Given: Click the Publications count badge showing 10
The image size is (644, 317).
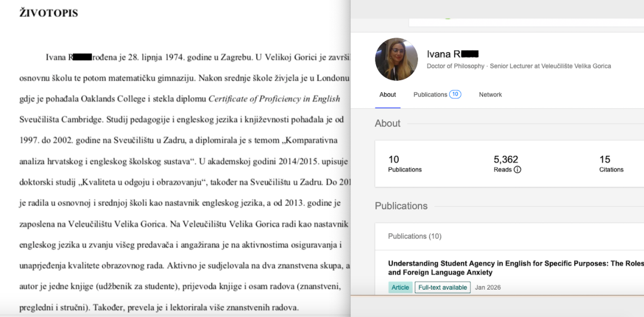Looking at the screenshot, I should pos(455,95).
